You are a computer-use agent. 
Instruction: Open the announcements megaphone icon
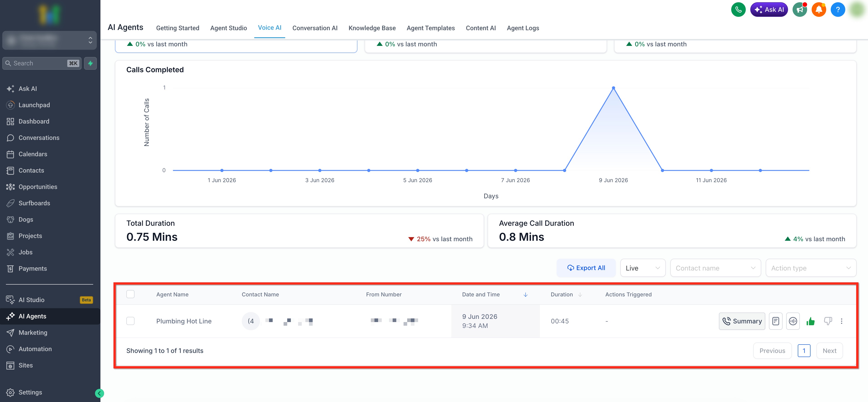coord(799,10)
